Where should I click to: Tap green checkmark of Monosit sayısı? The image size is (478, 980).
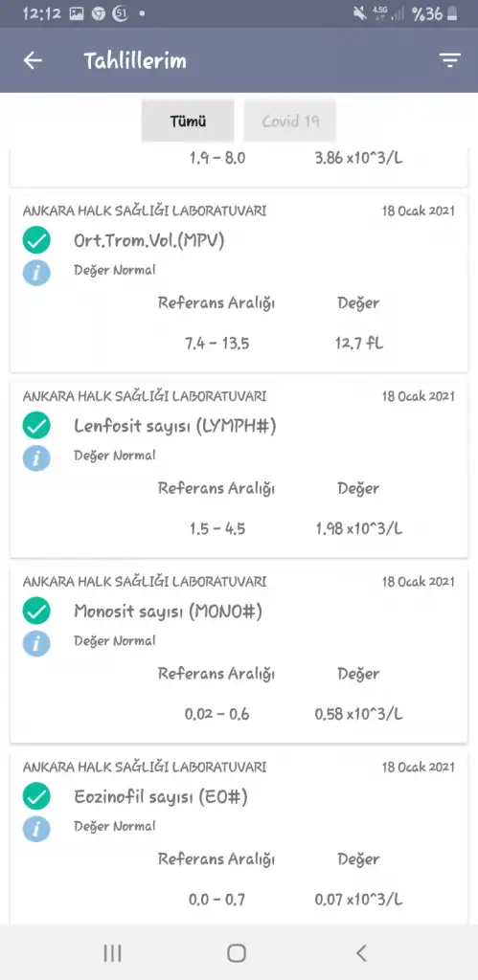[37, 612]
